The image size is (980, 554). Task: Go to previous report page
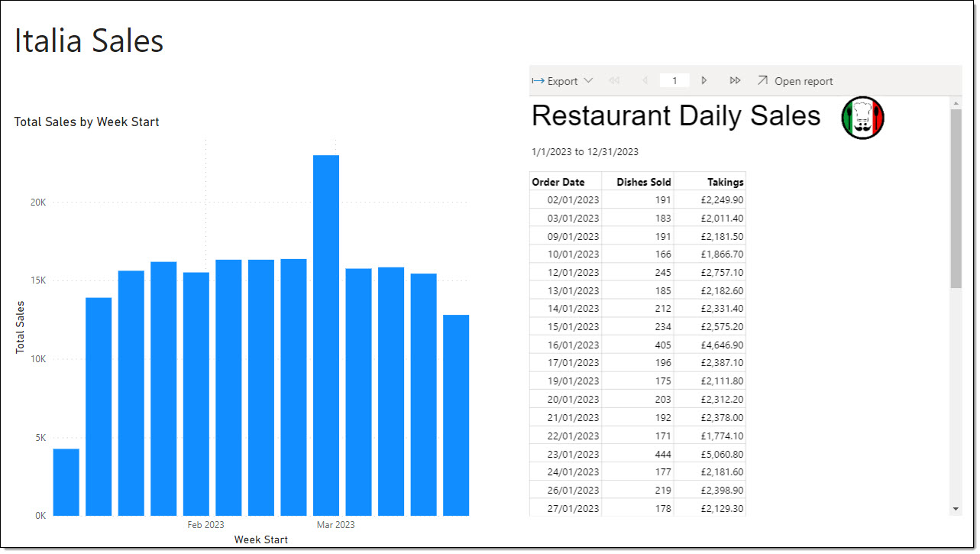[644, 80]
